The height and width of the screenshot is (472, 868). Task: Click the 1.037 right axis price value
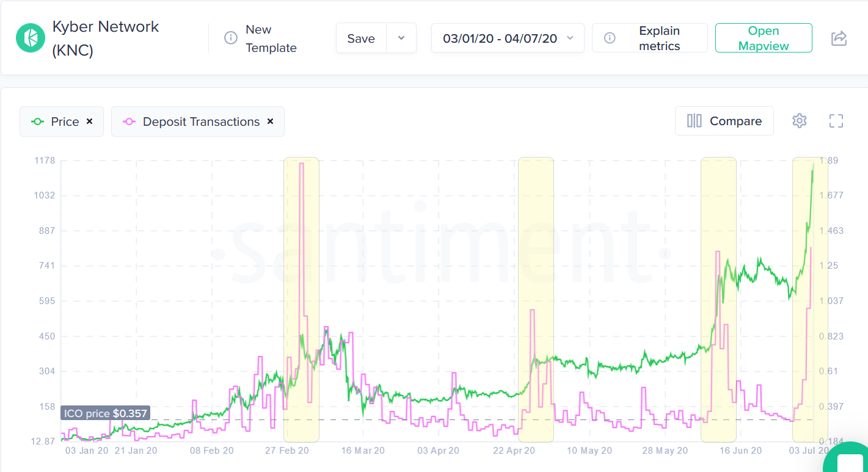point(831,301)
